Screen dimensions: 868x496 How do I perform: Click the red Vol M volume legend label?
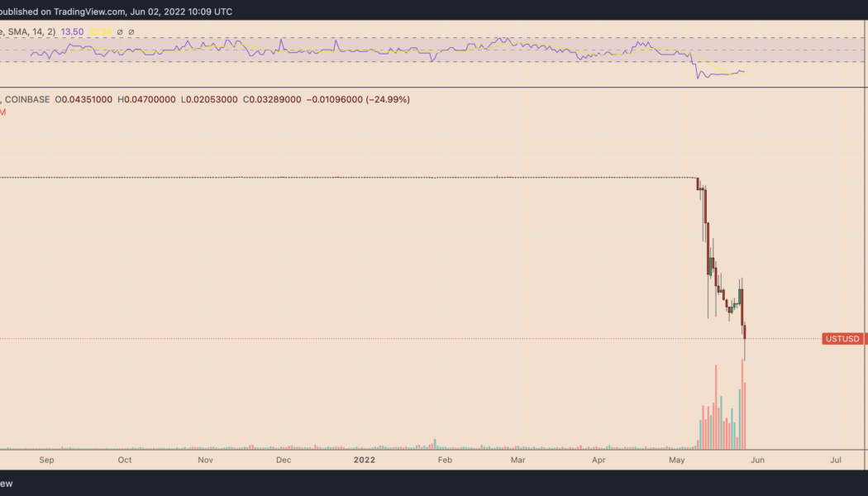4,112
